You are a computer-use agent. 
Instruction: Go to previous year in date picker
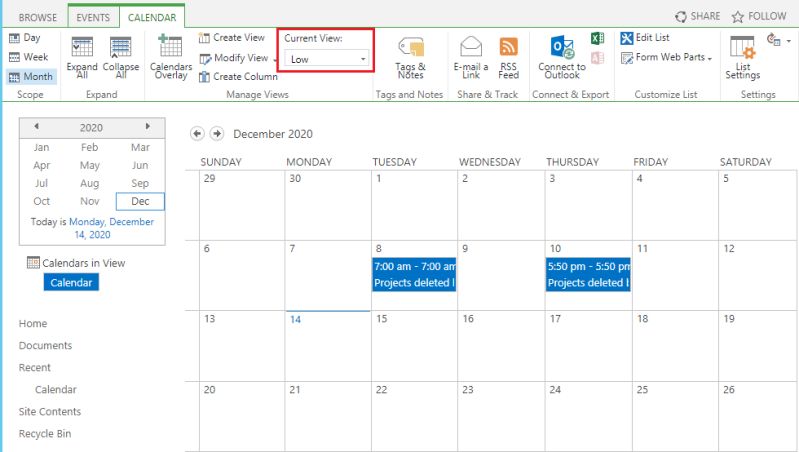point(36,126)
